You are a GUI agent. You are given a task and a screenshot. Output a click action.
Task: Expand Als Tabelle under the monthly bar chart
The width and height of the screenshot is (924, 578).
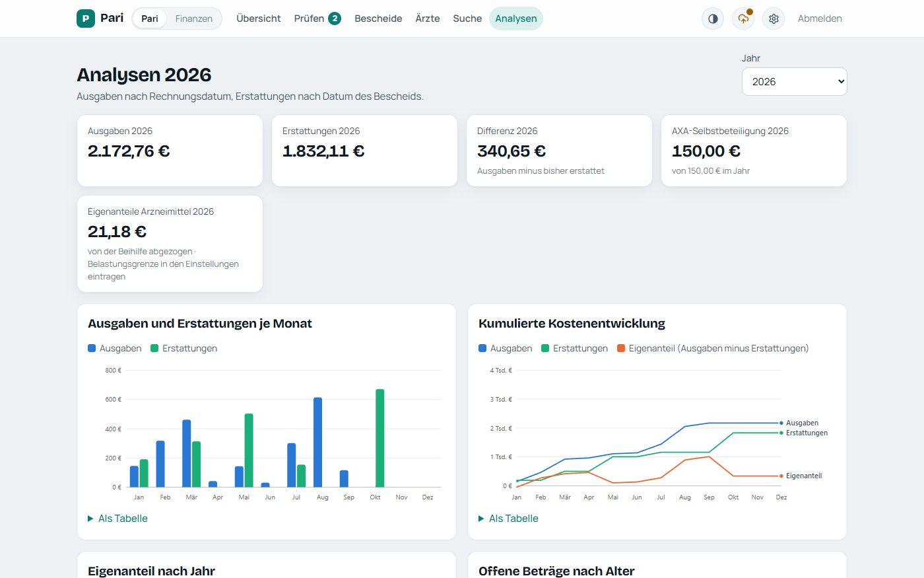pos(117,519)
